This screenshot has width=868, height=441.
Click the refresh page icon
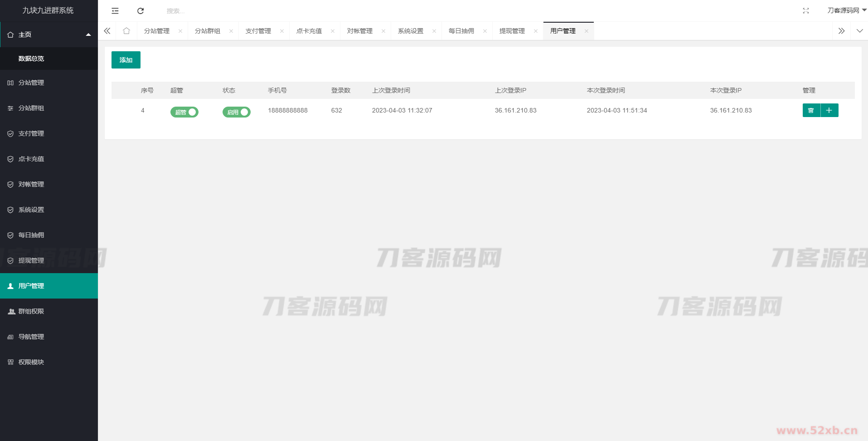141,11
